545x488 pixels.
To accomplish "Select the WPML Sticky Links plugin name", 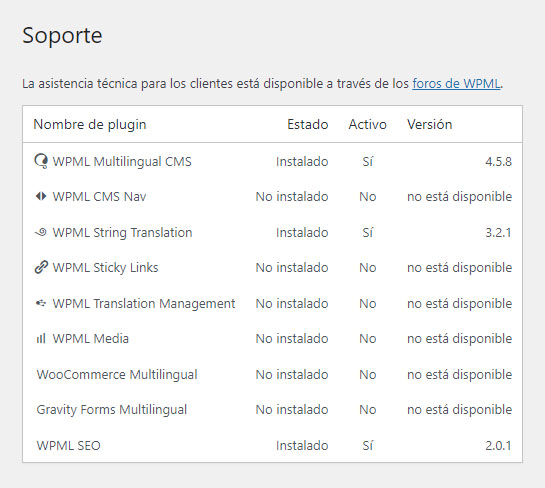I will 105,268.
